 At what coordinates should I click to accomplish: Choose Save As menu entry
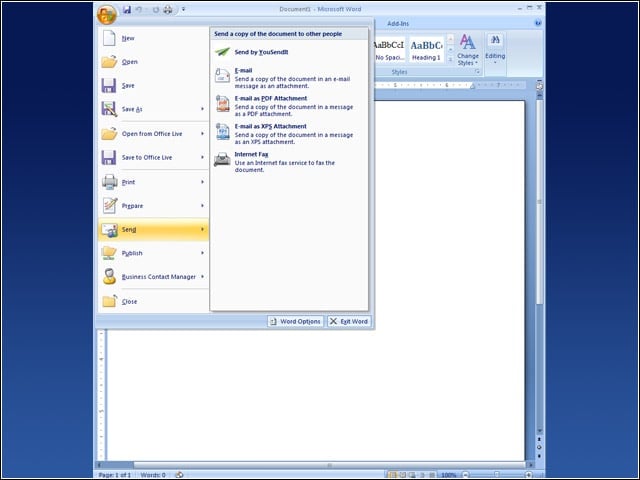coord(153,109)
